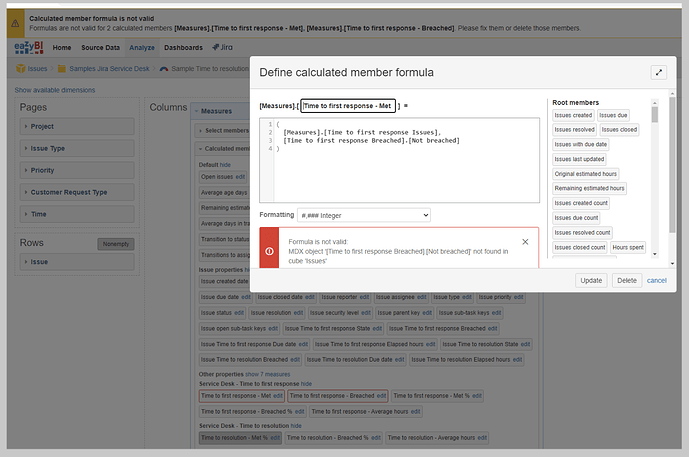The image size is (689, 457).
Task: Click the Issues cube icon in breadcrumb
Action: click(21, 69)
